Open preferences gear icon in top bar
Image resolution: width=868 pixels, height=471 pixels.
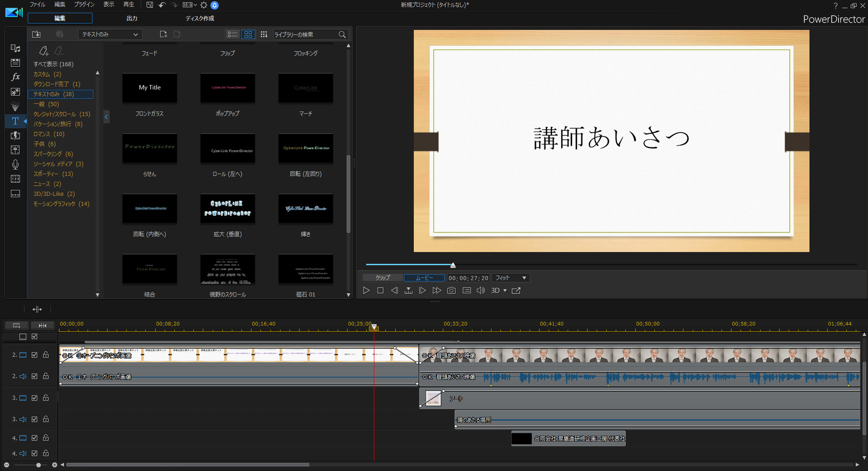coord(204,5)
